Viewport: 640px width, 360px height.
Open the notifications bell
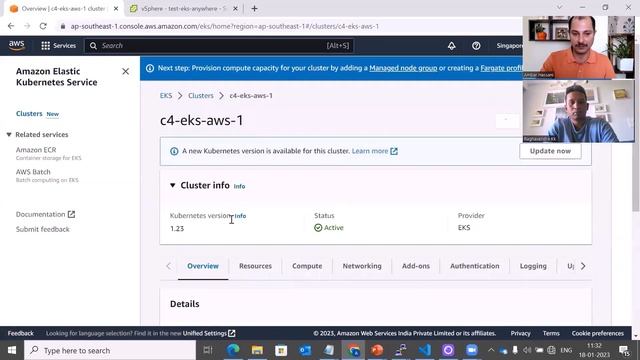pos(451,46)
